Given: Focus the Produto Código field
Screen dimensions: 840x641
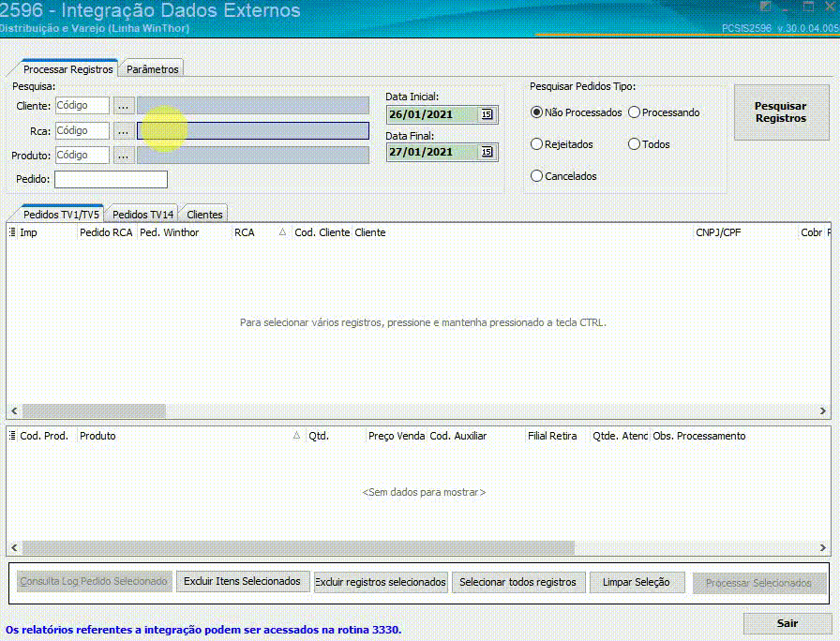Looking at the screenshot, I should click(82, 156).
